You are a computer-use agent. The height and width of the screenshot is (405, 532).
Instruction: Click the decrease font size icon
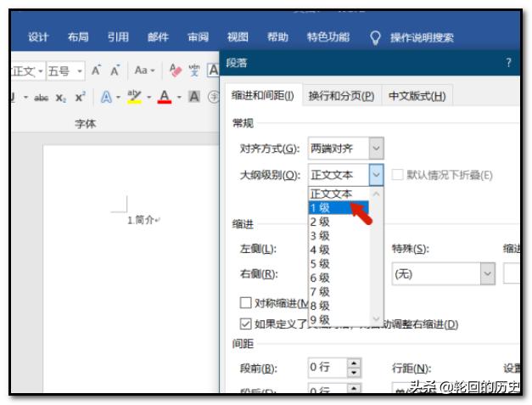coord(115,70)
